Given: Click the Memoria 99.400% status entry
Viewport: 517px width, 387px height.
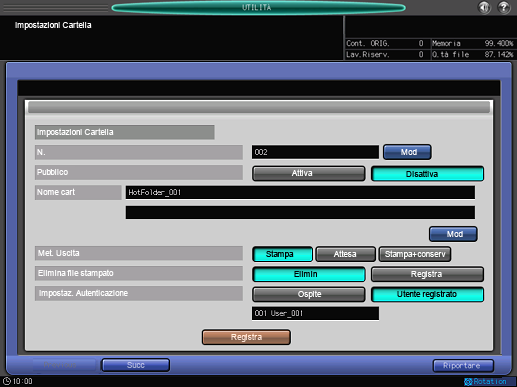Looking at the screenshot, I should [x=472, y=43].
